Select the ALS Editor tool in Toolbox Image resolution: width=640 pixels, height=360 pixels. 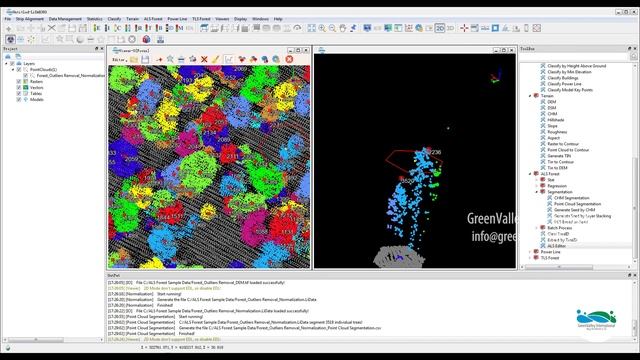click(x=556, y=246)
